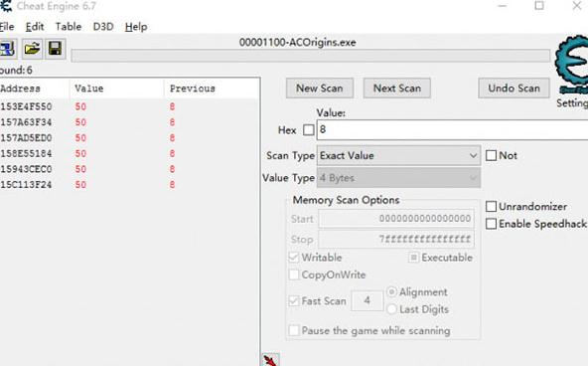Check Pause the game while scanning
This screenshot has height=366, width=588.
pyautogui.click(x=294, y=330)
